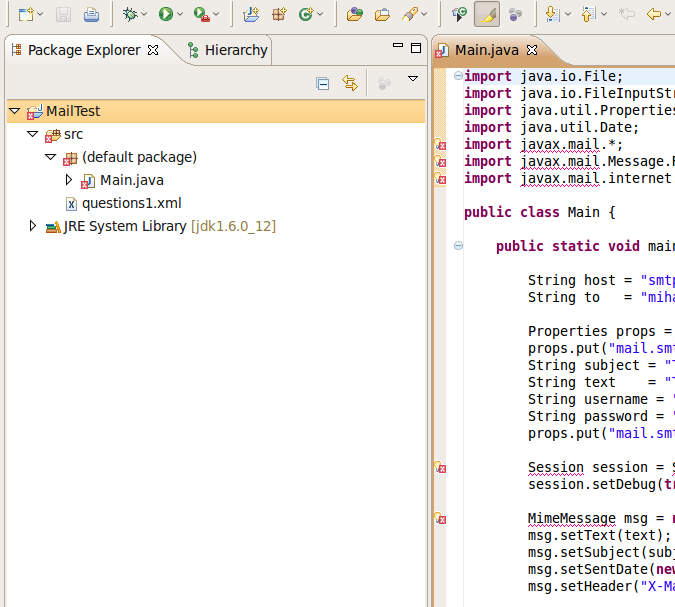675x607 pixels.
Task: Run the program with green play icon
Action: click(166, 15)
